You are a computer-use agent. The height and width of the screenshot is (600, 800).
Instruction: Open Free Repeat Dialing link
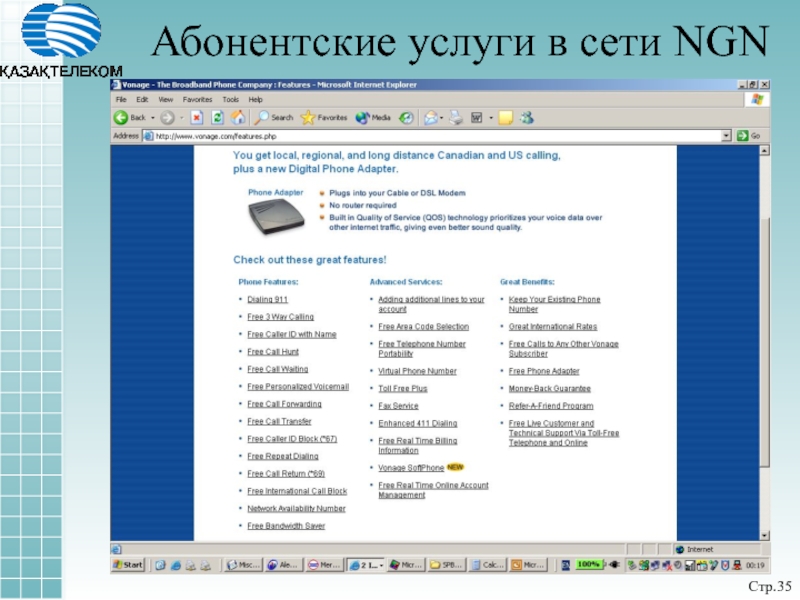click(283, 456)
